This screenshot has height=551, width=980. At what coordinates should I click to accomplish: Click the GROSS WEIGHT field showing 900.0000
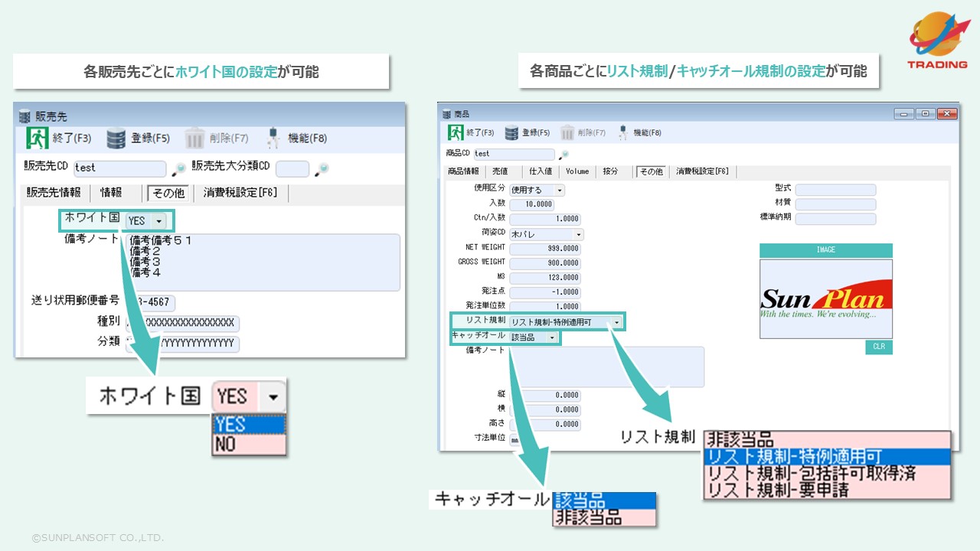pyautogui.click(x=545, y=263)
